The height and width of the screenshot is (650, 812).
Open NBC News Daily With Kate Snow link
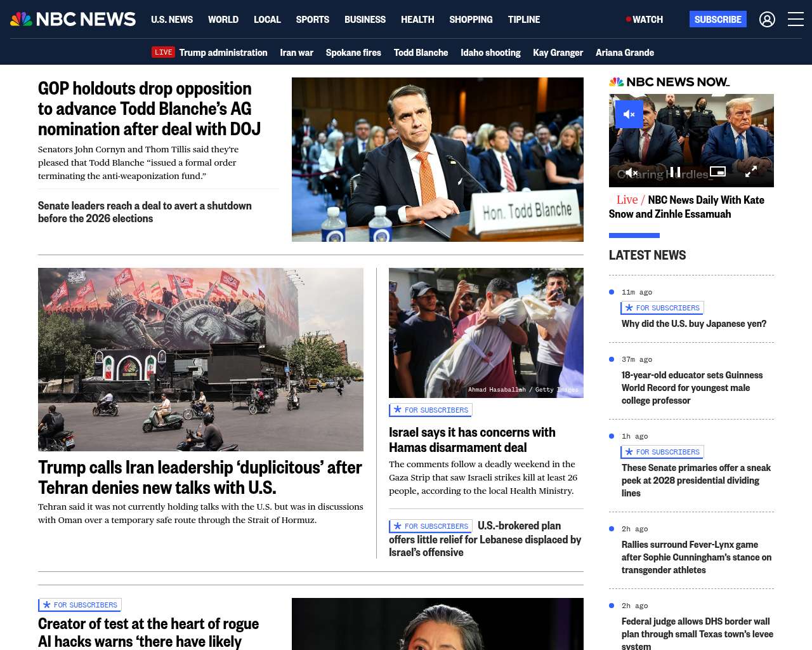(x=686, y=207)
